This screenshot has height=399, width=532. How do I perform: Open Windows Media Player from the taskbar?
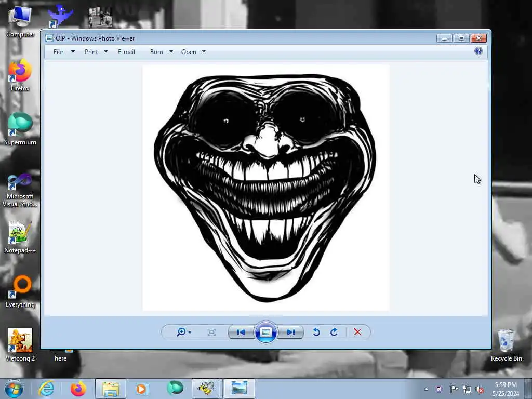point(142,389)
